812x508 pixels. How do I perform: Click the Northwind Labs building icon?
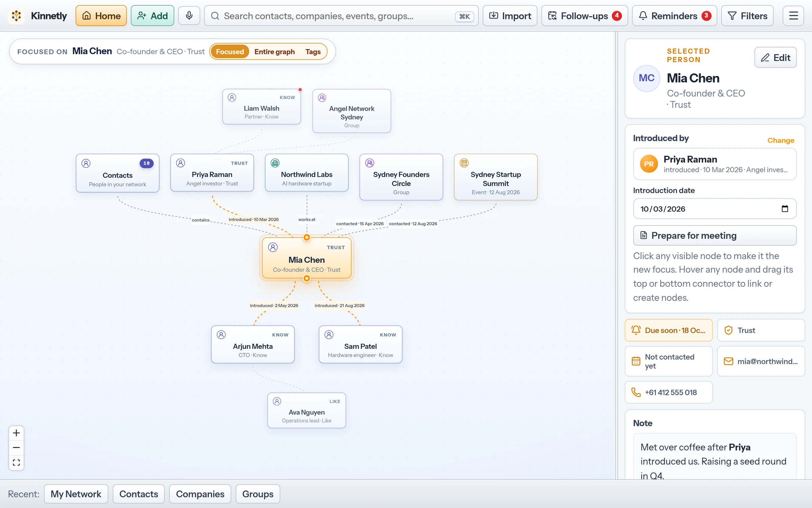click(275, 163)
